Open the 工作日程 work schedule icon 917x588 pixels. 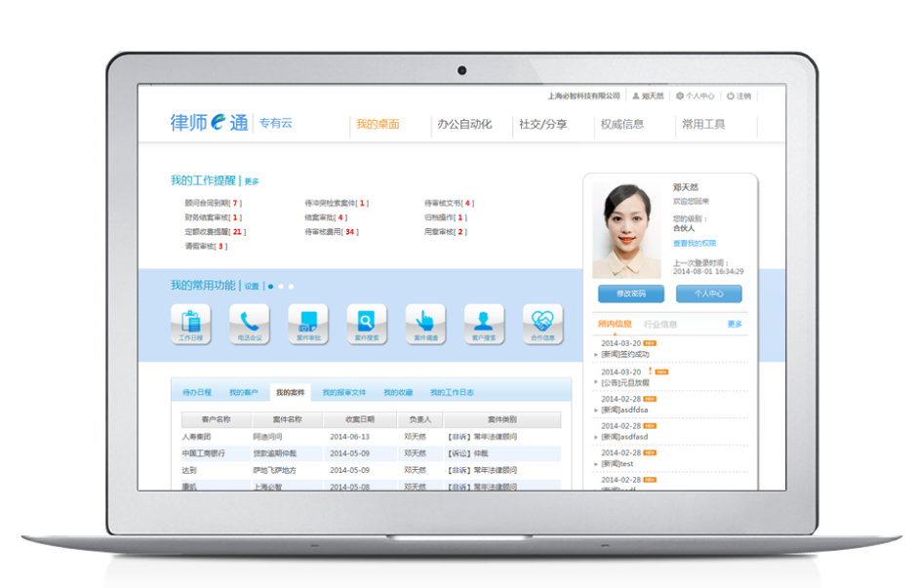point(190,321)
